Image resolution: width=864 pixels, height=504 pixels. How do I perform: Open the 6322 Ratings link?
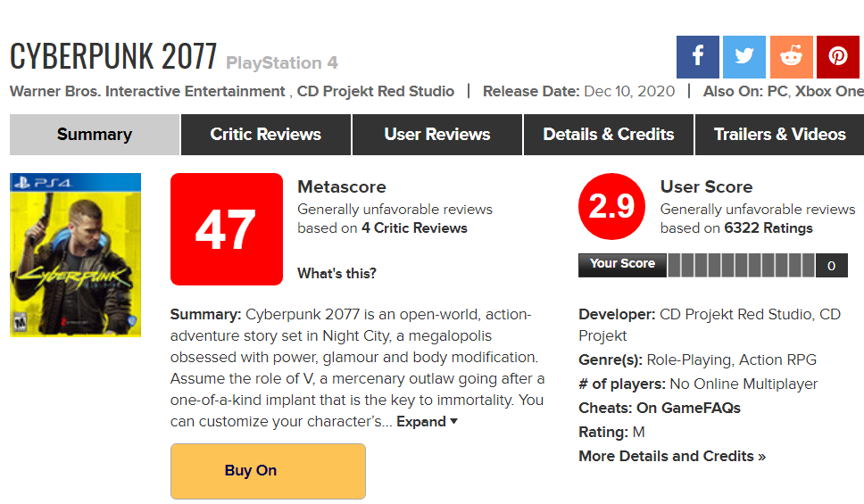tap(768, 228)
